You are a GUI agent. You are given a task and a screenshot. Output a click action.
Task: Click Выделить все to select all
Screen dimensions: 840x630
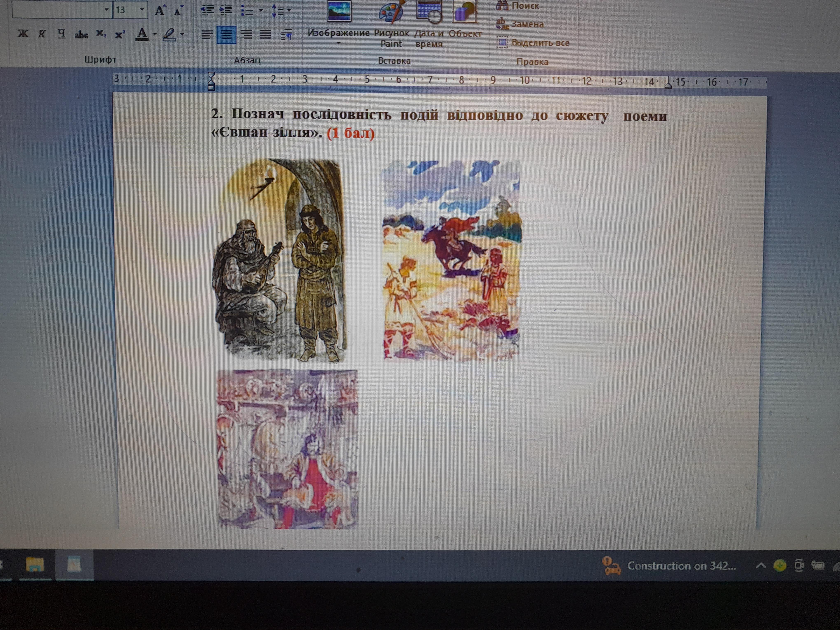[533, 43]
